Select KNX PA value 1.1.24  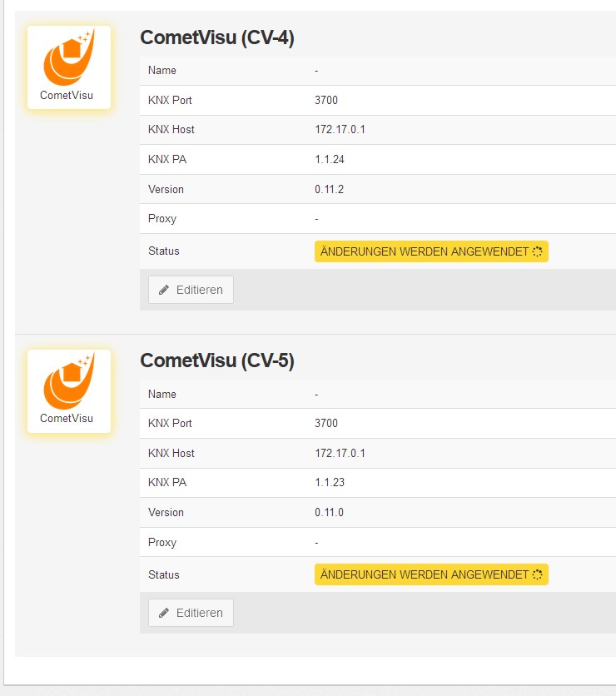(x=330, y=159)
